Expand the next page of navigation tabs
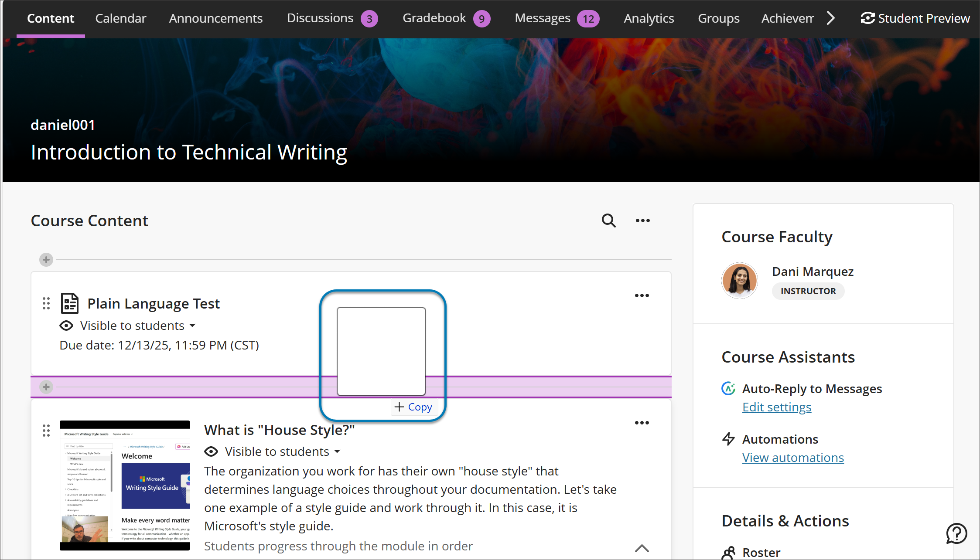Viewport: 980px width, 560px height. coord(831,18)
